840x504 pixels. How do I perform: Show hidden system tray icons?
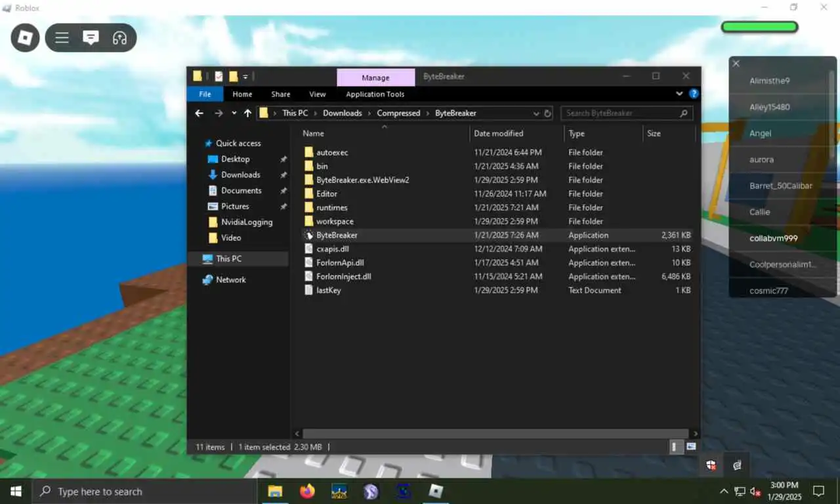click(724, 492)
